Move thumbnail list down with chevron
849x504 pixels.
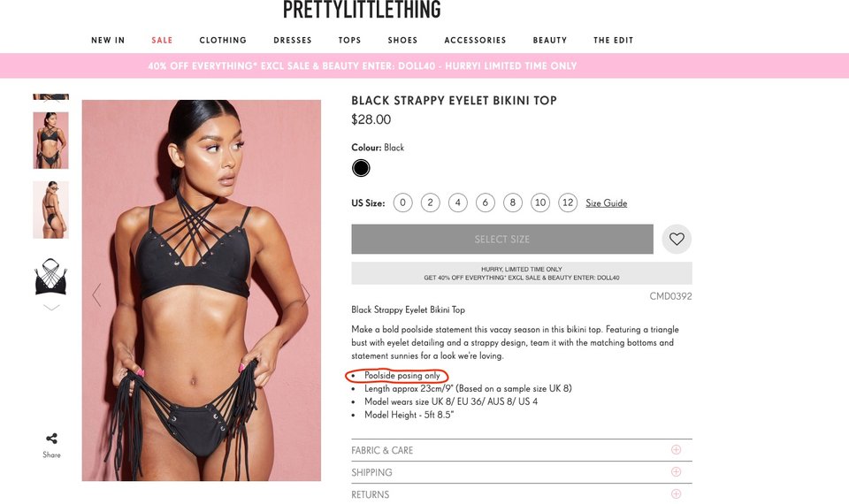51,308
